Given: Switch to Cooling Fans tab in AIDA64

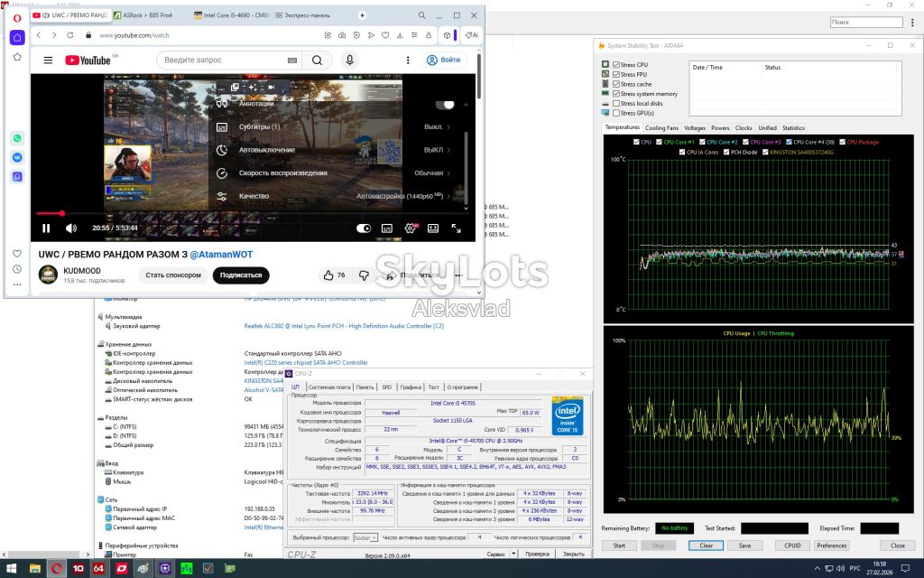Looking at the screenshot, I should tap(661, 128).
